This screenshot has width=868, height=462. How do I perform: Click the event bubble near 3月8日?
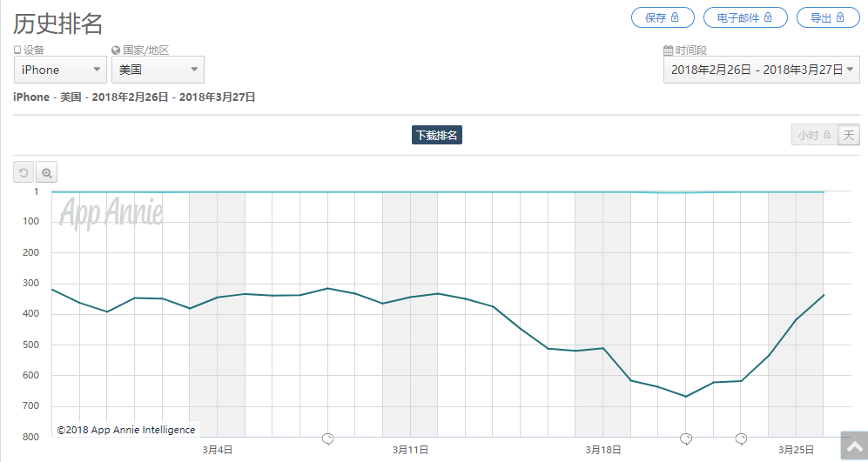pos(327,439)
